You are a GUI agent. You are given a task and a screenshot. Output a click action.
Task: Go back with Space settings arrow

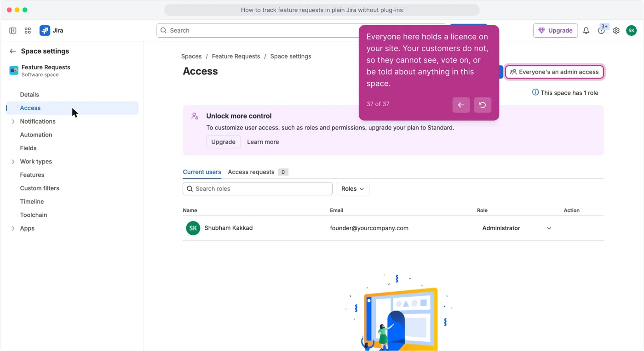click(x=13, y=51)
